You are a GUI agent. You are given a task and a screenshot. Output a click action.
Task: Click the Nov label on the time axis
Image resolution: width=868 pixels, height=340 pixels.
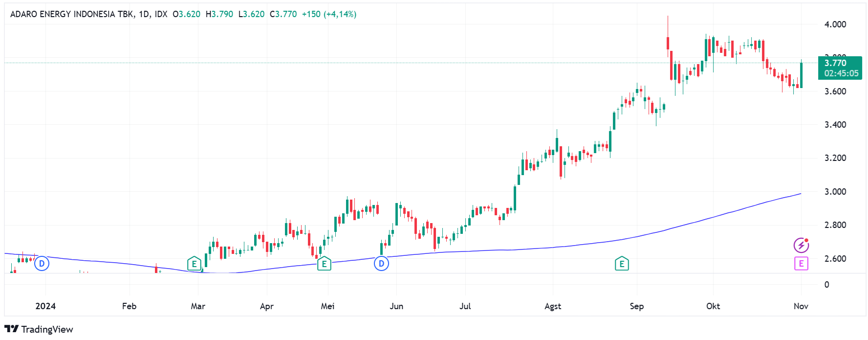click(x=801, y=306)
